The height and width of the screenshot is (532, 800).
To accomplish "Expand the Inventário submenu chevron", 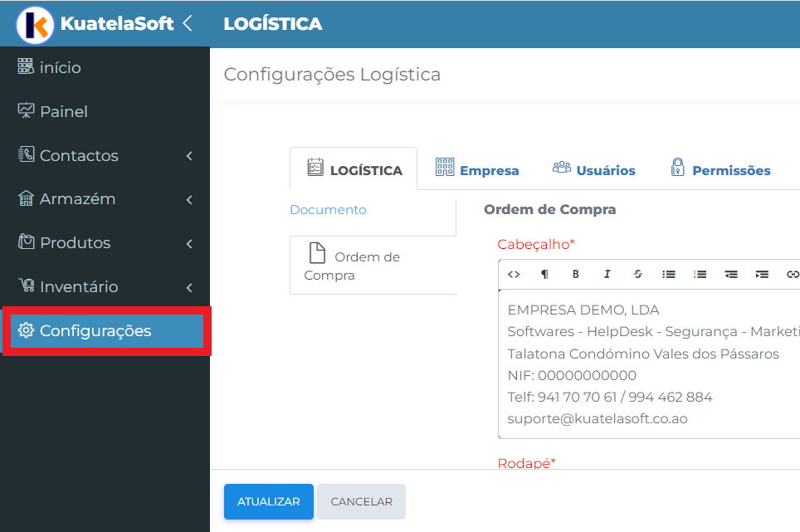I will [189, 288].
